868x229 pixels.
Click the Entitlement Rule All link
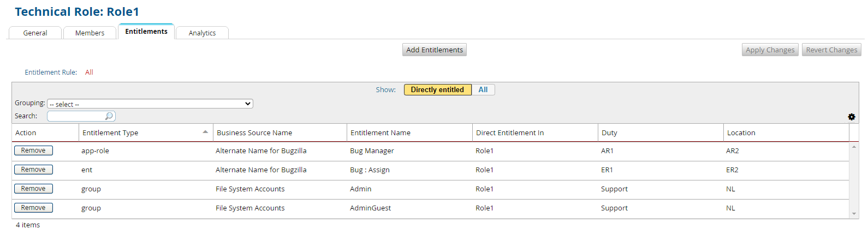89,72
